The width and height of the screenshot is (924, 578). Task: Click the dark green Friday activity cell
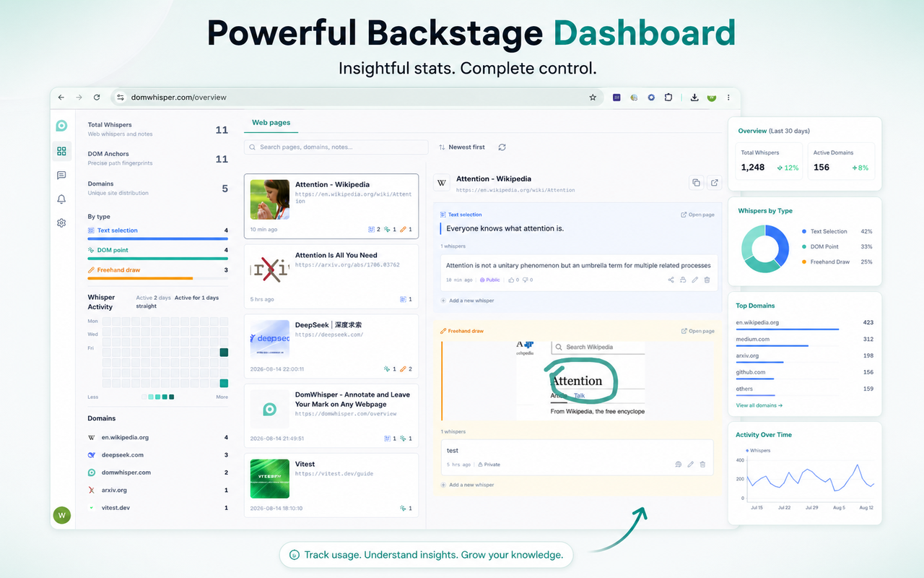(224, 353)
